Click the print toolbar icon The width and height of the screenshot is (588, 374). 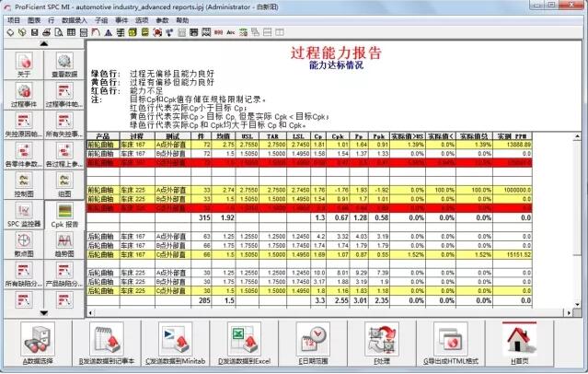47,32
